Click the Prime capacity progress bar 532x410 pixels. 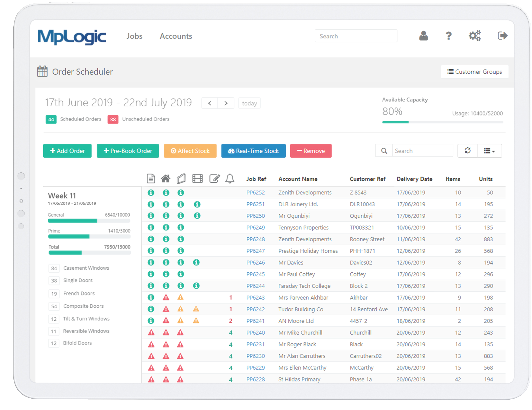89,236
